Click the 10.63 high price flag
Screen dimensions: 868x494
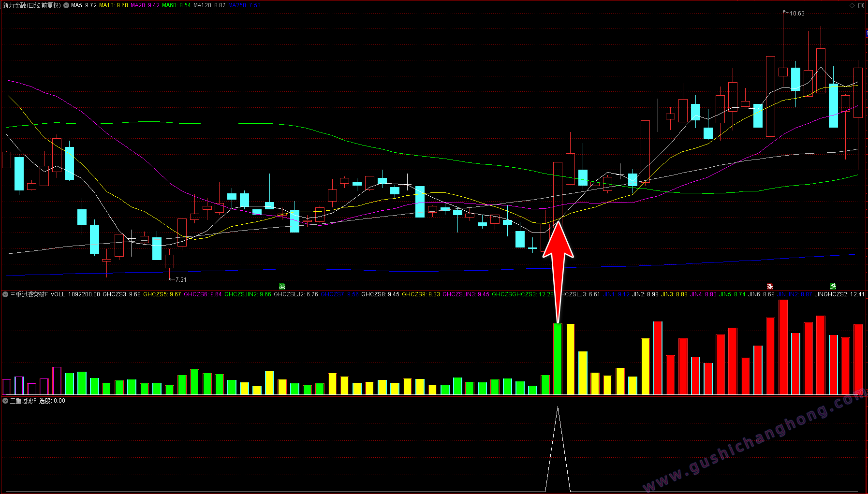point(796,14)
